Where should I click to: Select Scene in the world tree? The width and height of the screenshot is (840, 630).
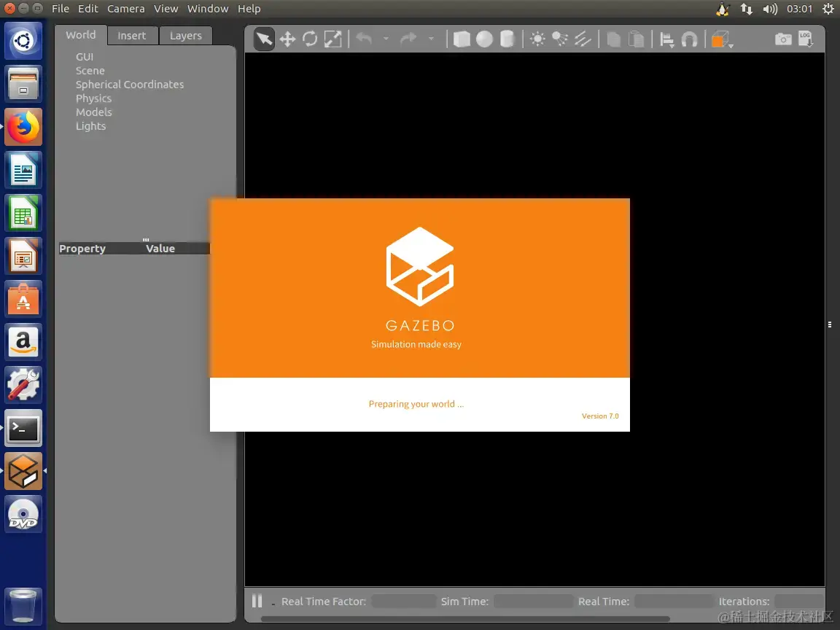tap(90, 70)
